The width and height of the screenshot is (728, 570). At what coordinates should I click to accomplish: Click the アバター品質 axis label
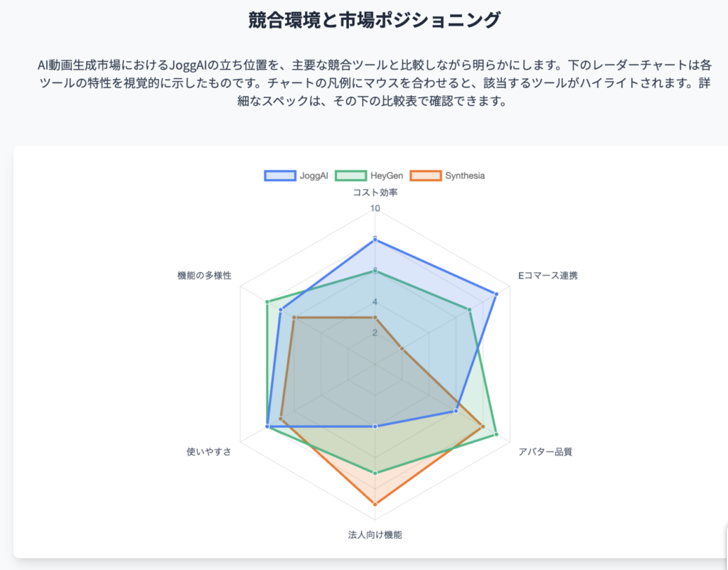pos(545,452)
